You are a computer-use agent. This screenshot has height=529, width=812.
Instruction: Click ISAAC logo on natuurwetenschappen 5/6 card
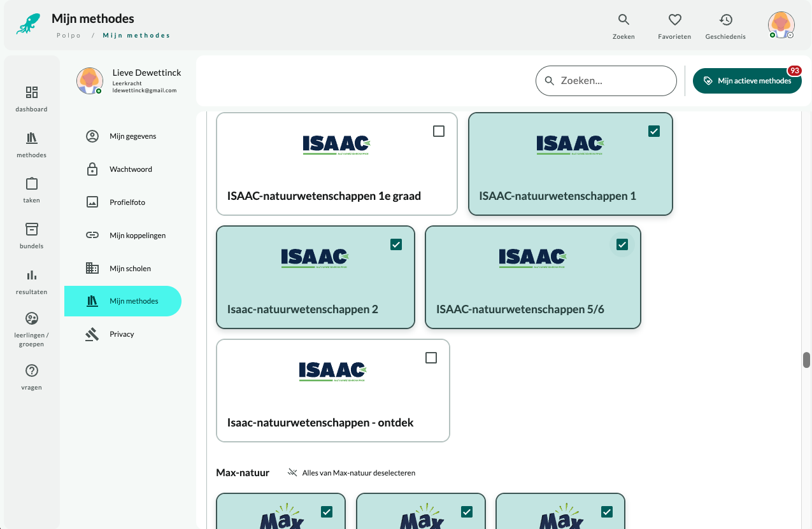click(532, 258)
